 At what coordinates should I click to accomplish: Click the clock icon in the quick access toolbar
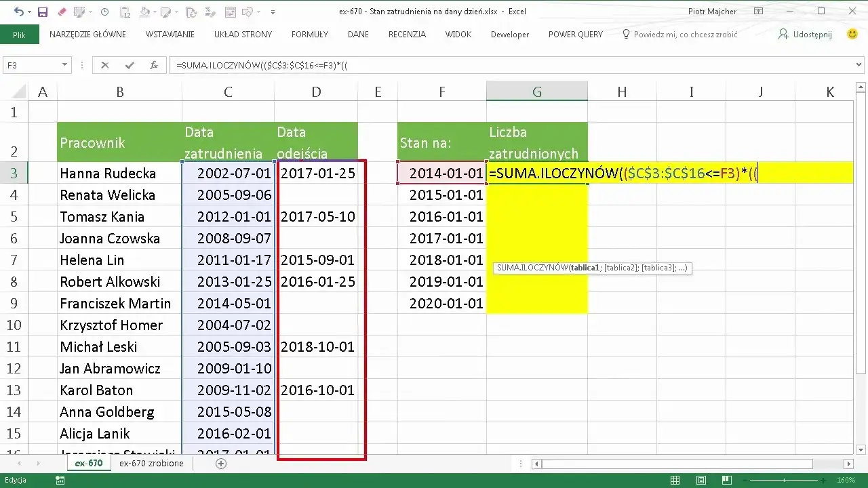[x=104, y=12]
